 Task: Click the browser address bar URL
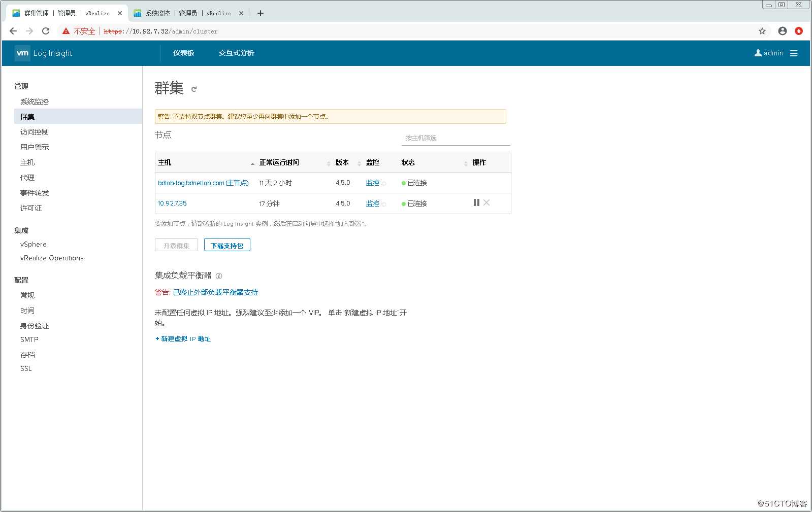[x=160, y=31]
